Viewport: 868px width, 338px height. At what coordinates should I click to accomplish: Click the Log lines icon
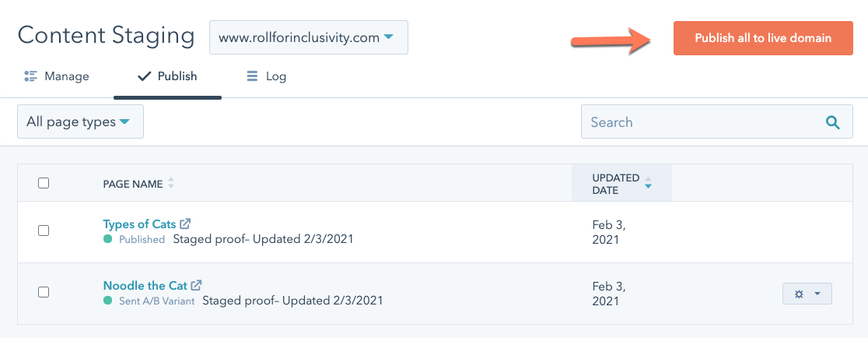point(251,76)
